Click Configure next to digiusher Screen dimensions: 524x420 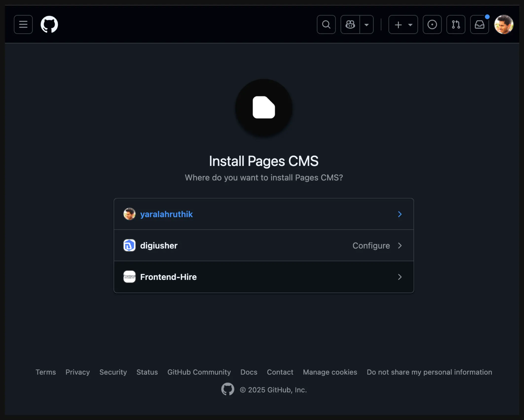tap(371, 246)
